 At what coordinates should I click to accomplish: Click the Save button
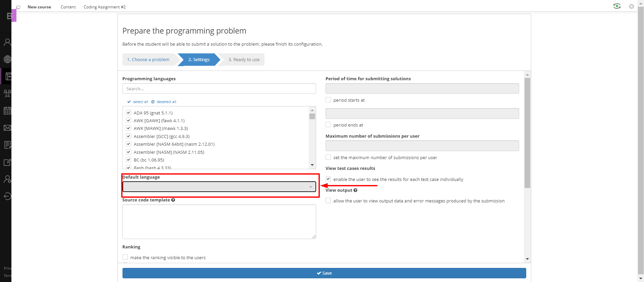tap(324, 273)
